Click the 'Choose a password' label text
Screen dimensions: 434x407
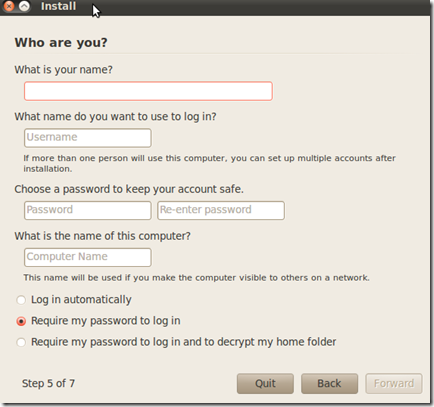(x=129, y=189)
